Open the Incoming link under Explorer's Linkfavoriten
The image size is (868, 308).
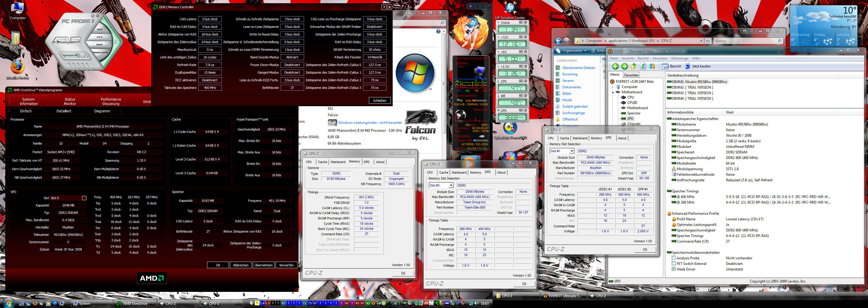(569, 74)
